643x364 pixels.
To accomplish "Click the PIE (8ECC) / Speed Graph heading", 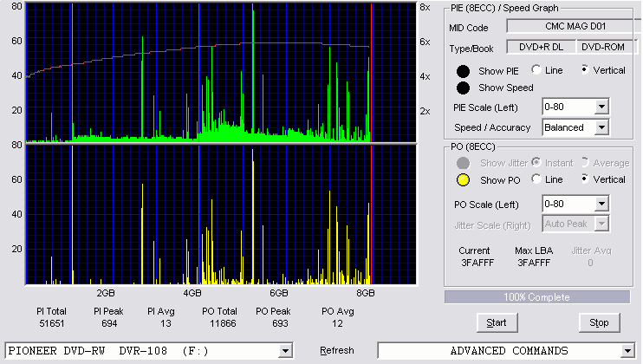I will pos(504,8).
